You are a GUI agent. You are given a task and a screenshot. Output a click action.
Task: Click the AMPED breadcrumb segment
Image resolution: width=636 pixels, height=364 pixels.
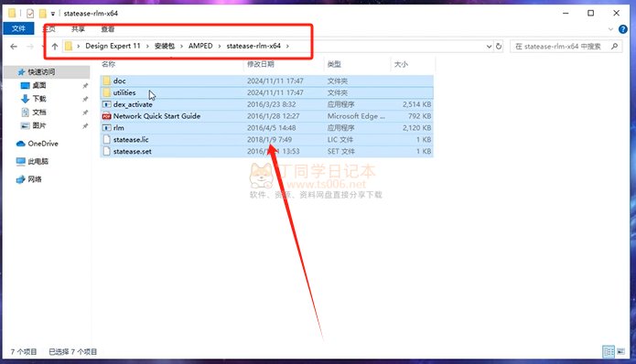click(200, 46)
